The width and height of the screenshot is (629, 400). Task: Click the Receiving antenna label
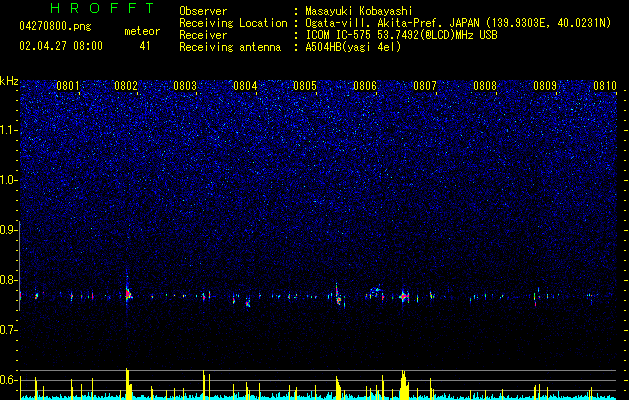[230, 47]
